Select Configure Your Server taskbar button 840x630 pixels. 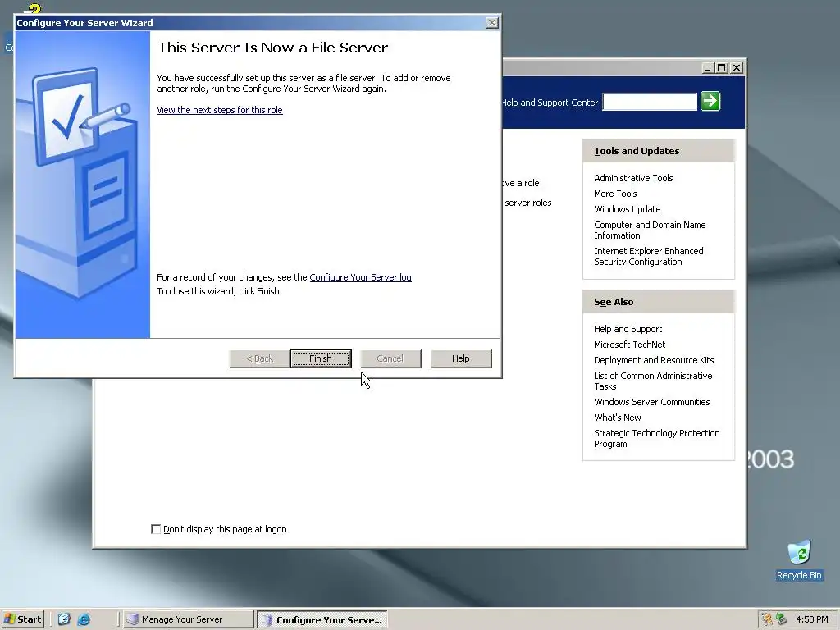[322, 619]
